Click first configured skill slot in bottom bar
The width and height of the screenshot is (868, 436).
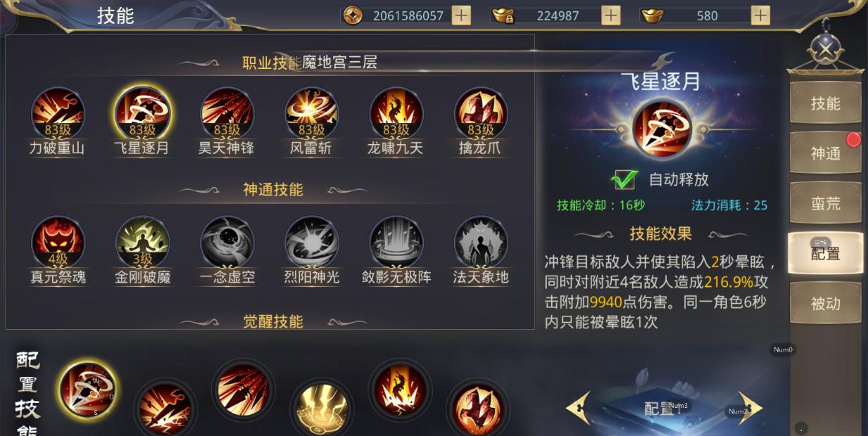pos(87,389)
